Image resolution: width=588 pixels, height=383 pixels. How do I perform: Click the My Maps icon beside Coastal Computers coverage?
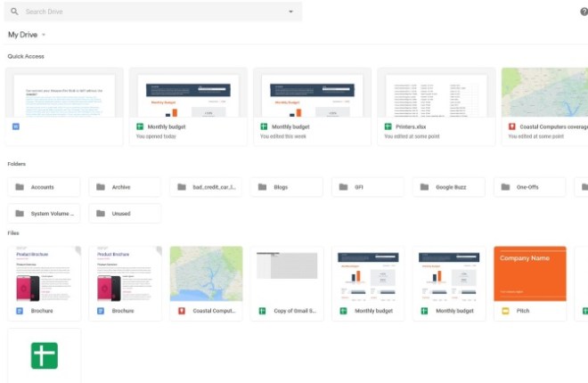512,126
